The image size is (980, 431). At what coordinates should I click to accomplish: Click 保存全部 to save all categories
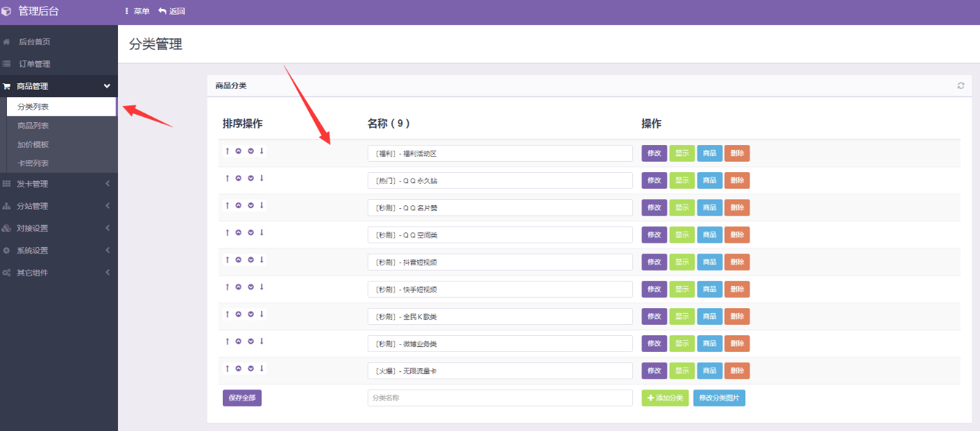[242, 398]
